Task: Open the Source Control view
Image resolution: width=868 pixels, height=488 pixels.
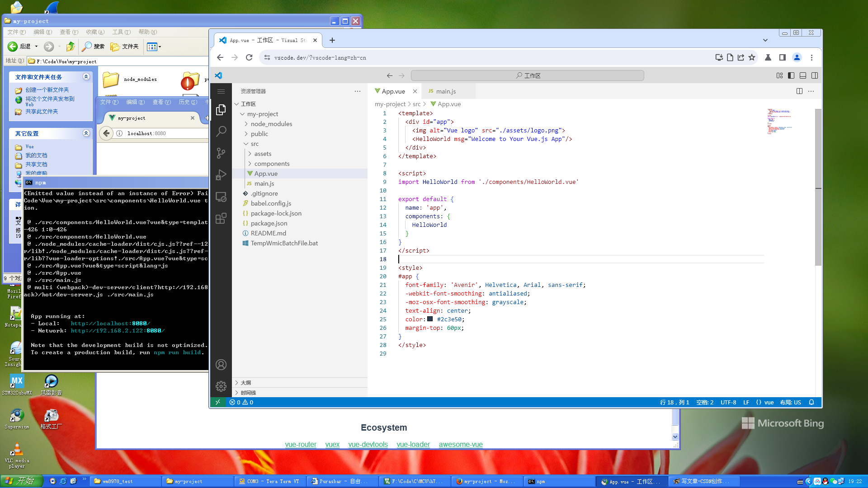Action: pos(221,153)
